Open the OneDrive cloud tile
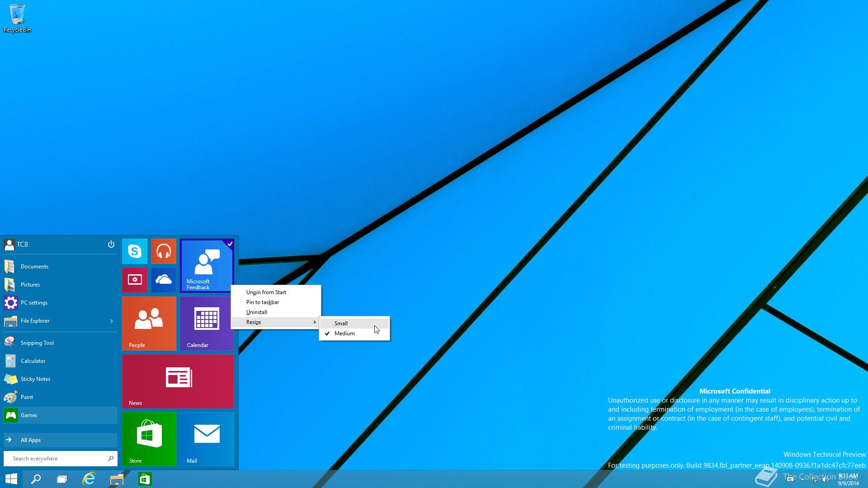Viewport: 868px width, 488px height. pyautogui.click(x=164, y=280)
